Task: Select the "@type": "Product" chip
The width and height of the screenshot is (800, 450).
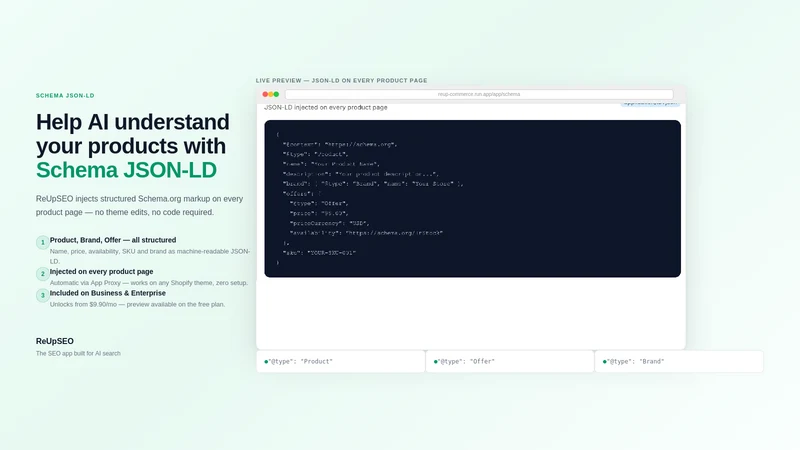Action: tap(340, 361)
